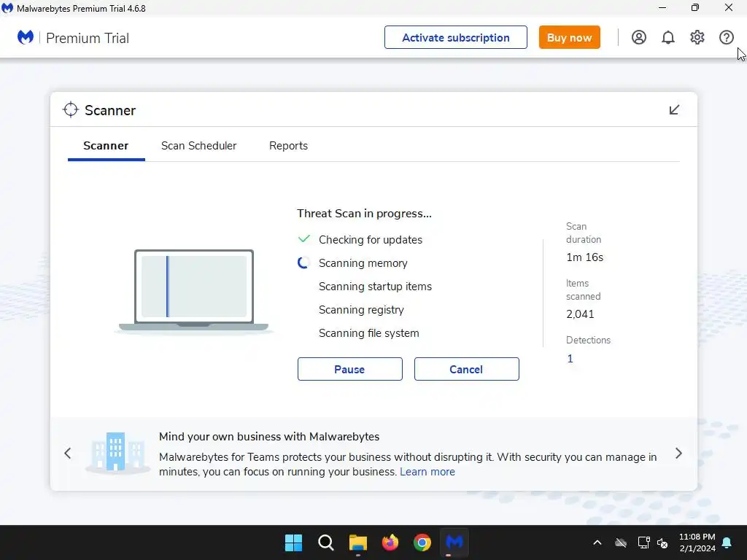Click the Malwarebytes taskbar icon
747x560 pixels.
454,542
